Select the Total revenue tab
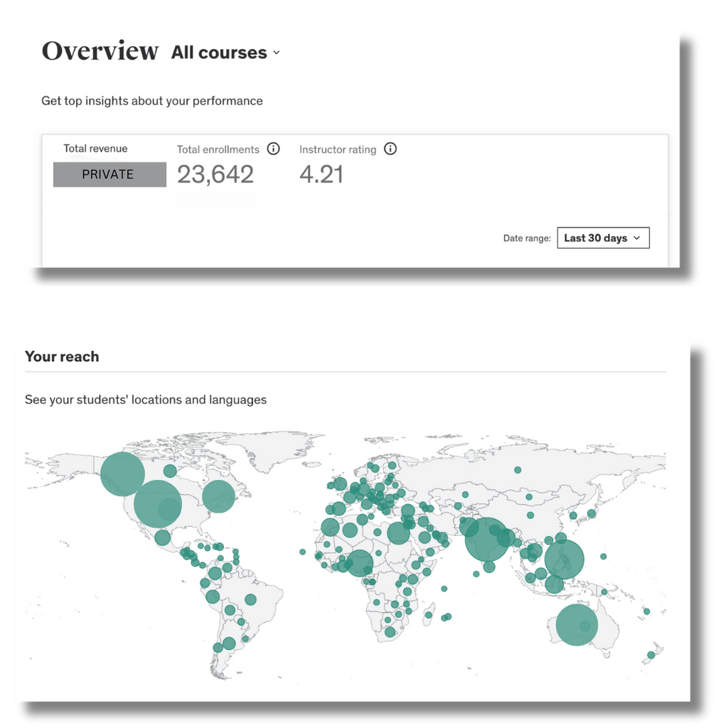Screen dimensions: 728x728 95,149
